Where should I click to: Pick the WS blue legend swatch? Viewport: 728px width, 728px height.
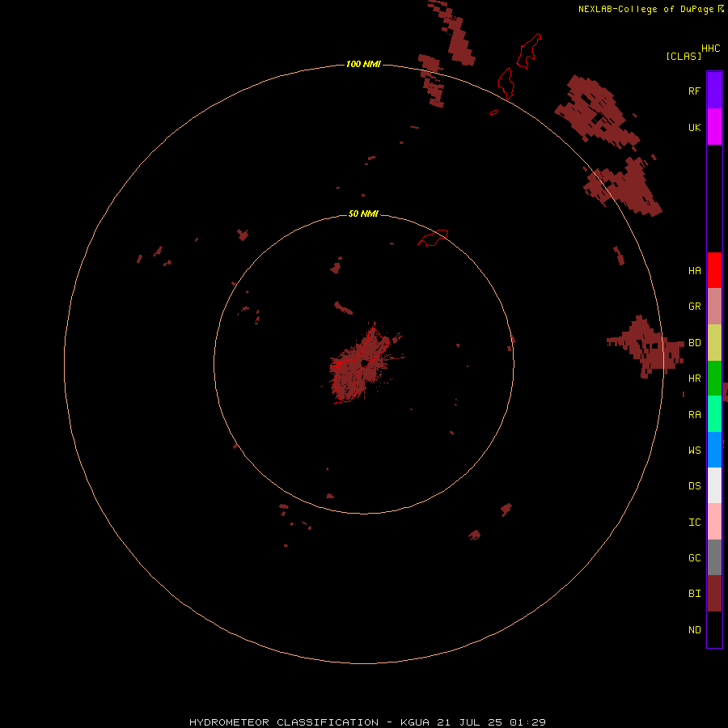714,450
